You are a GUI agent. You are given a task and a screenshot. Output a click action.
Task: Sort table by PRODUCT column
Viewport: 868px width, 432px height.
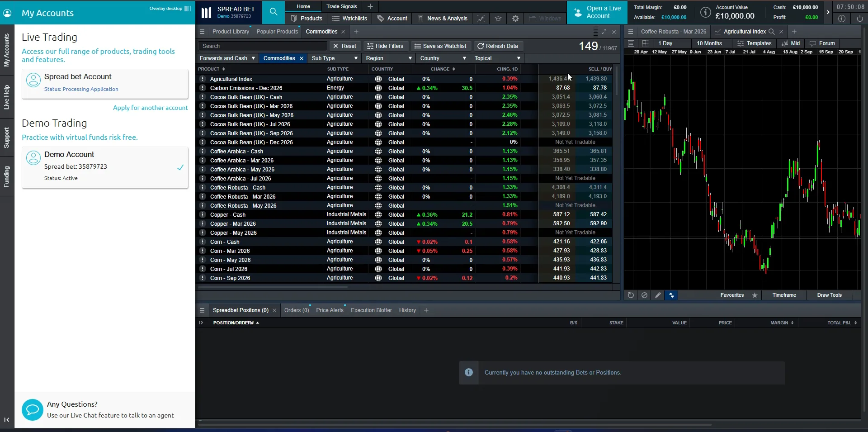coord(211,69)
